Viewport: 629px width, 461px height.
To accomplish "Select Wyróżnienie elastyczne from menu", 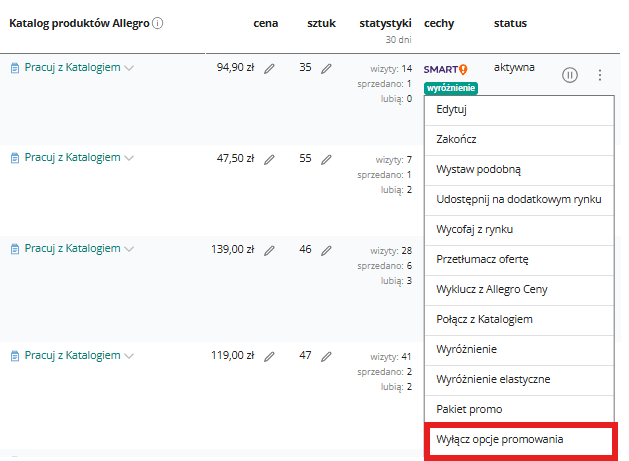I will 519,380.
